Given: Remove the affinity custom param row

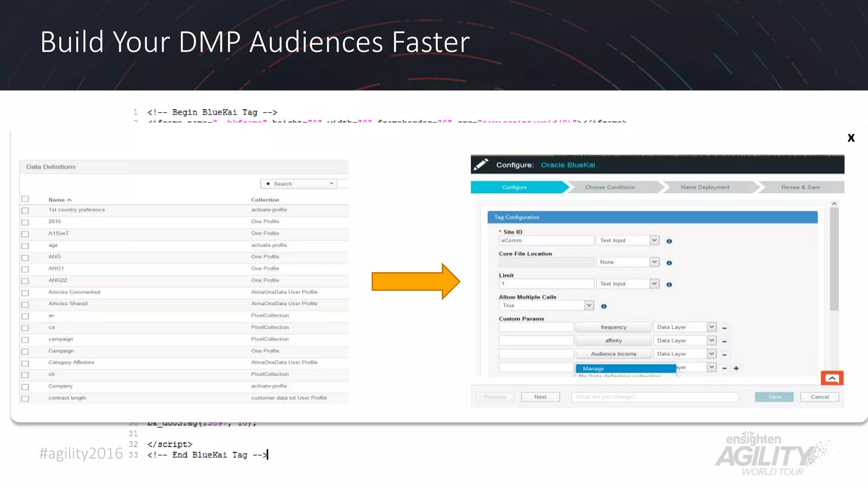Looking at the screenshot, I should [x=724, y=341].
